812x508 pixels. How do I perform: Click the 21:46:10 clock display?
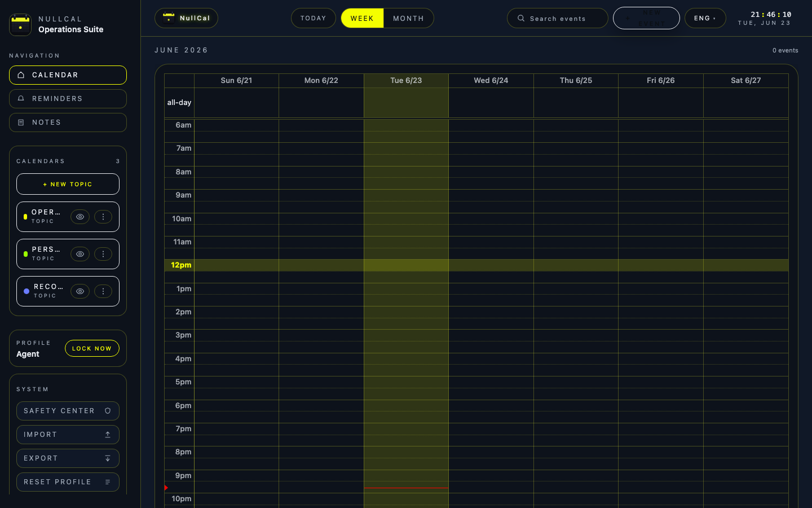coord(771,15)
